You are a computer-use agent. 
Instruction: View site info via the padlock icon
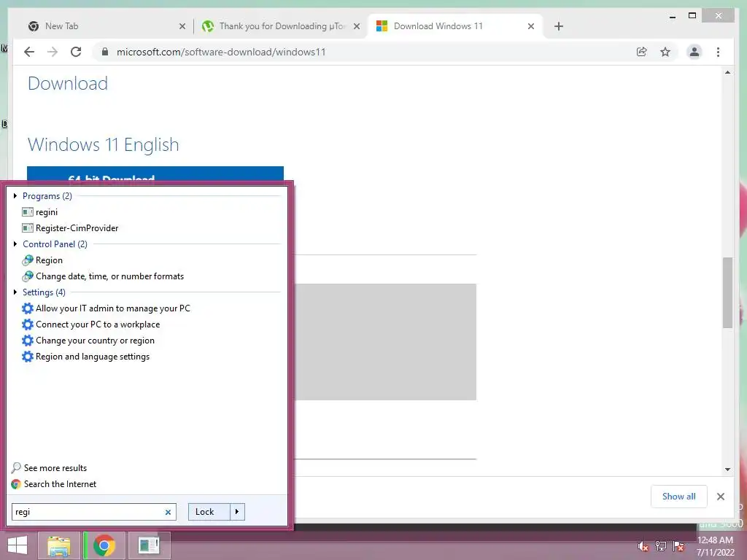tap(105, 52)
